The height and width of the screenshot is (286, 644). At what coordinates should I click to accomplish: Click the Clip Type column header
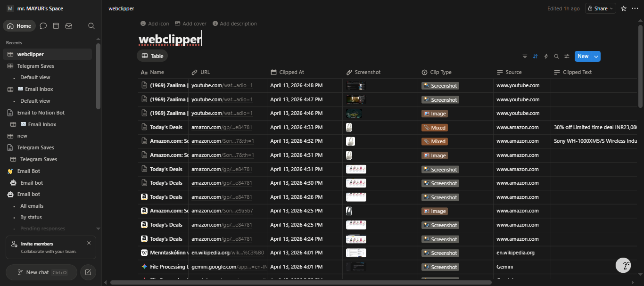click(x=455, y=72)
